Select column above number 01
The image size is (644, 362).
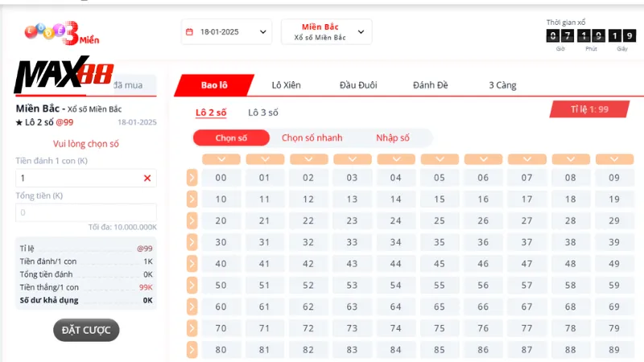coord(265,159)
